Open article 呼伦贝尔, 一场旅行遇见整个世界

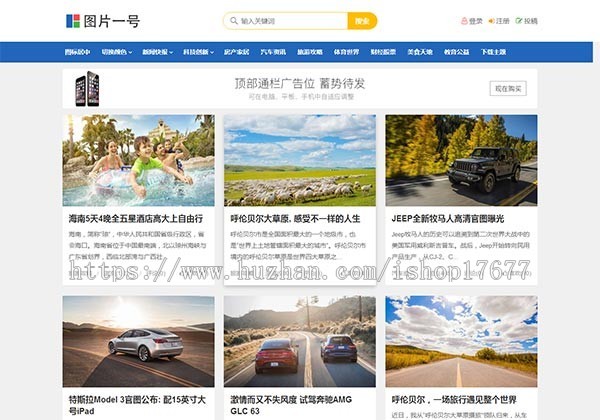point(454,400)
